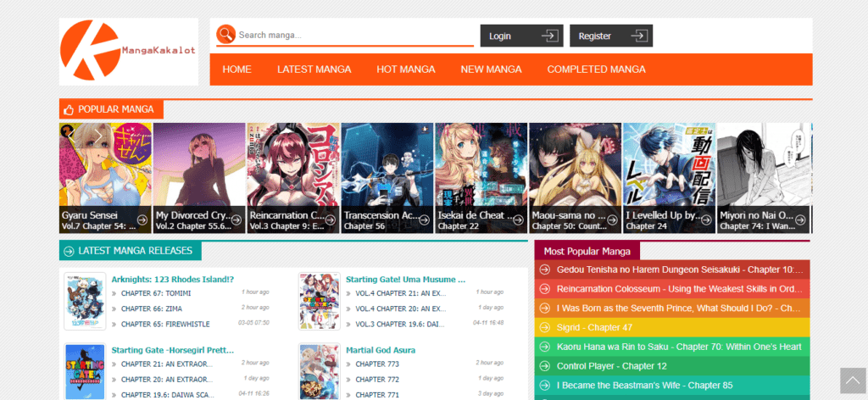The image size is (868, 400).
Task: Click the arrow icon on Reincarnation C... card
Action: point(331,219)
